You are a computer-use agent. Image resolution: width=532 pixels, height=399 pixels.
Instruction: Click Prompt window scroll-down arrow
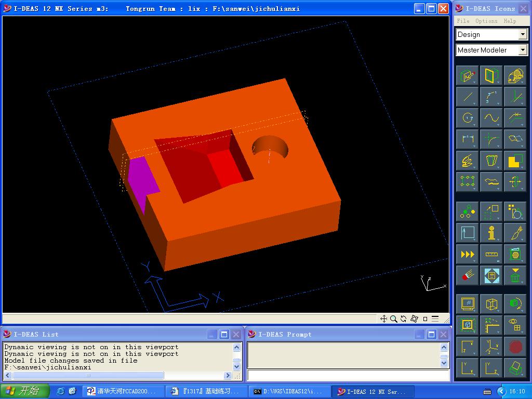coord(444,363)
